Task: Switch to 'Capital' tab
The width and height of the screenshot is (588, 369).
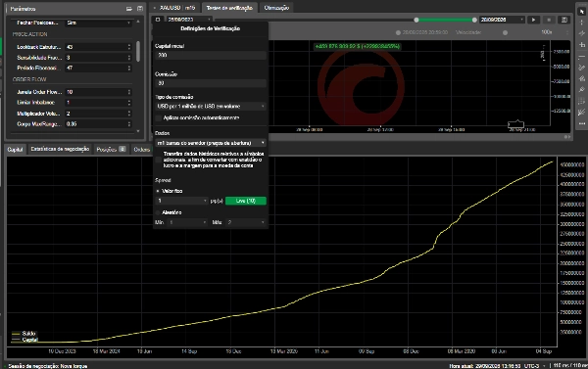Action: (15, 150)
